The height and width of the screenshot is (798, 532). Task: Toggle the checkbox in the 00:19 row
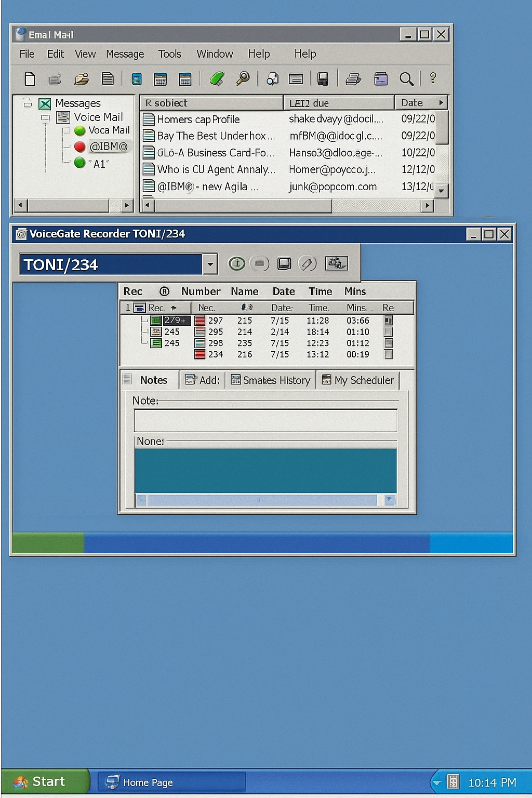click(388, 354)
